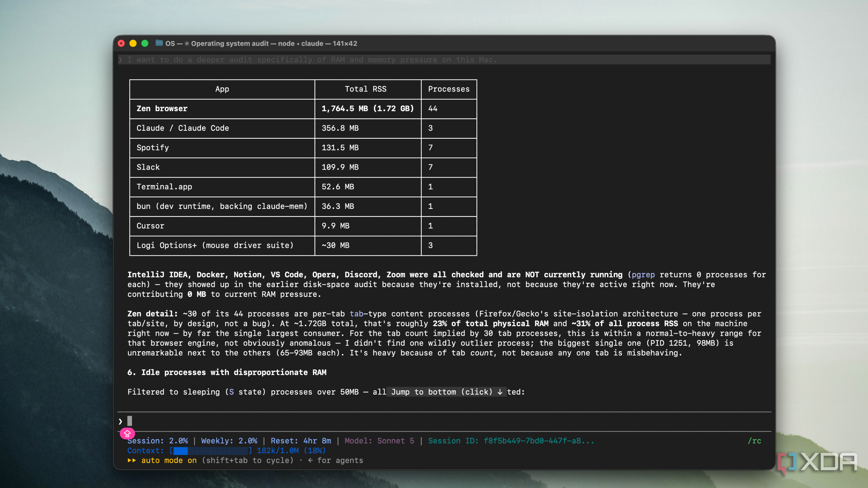Click the asterisk icon before the window title
This screenshot has height=488, width=868.
coord(187,43)
